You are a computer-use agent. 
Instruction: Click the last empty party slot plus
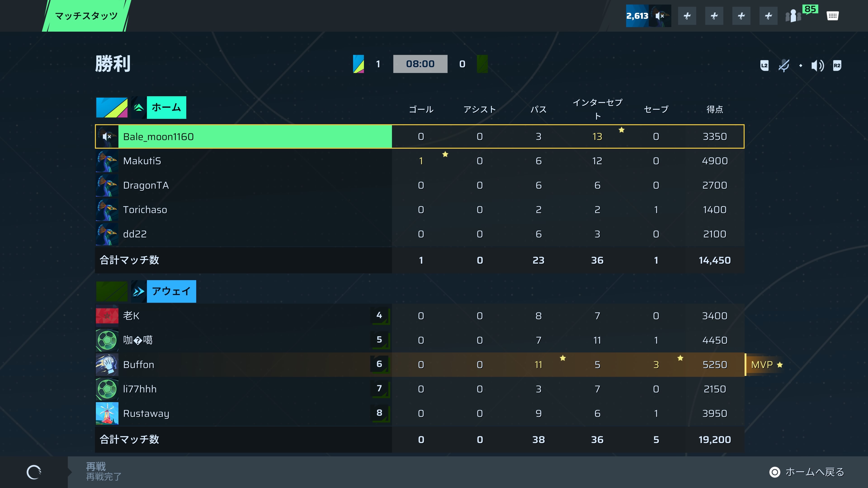point(768,16)
